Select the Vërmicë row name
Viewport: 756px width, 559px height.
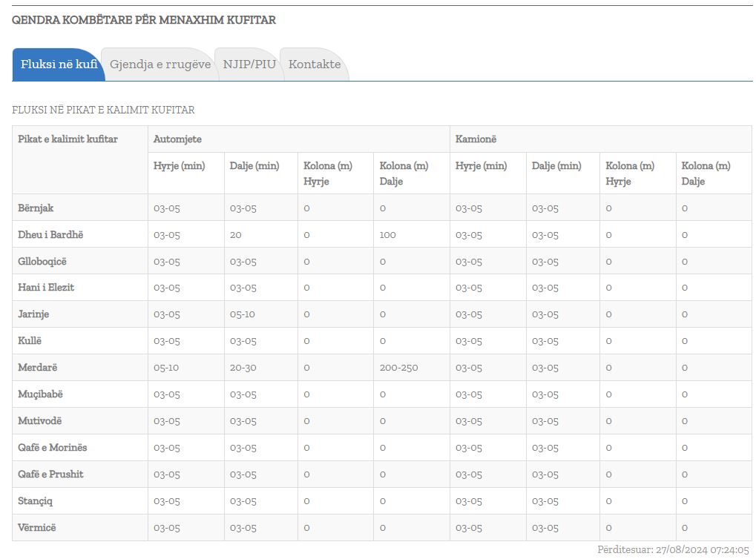point(37,528)
